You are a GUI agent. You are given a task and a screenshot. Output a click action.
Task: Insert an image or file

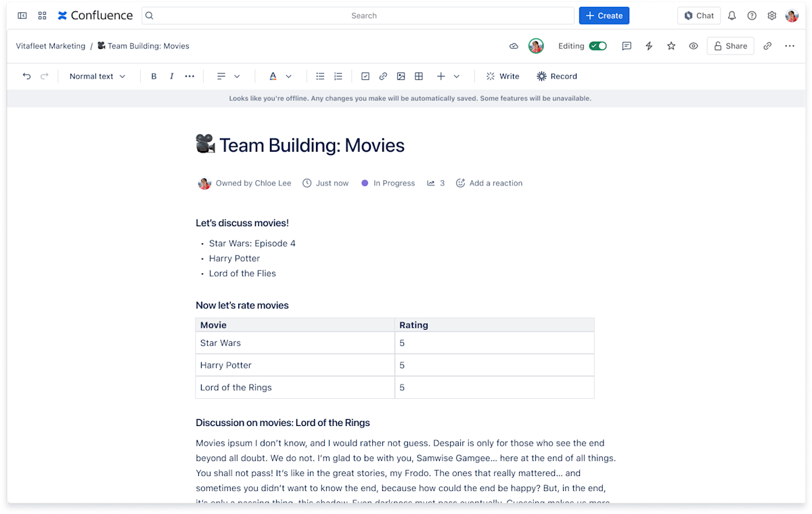pyautogui.click(x=401, y=77)
